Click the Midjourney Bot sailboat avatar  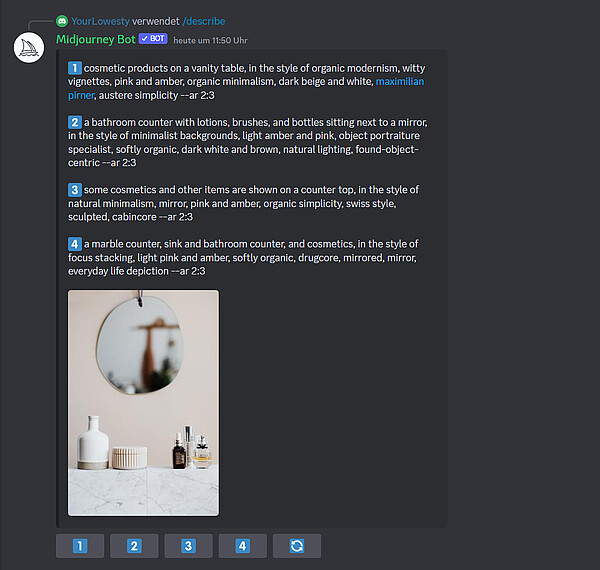pos(29,48)
